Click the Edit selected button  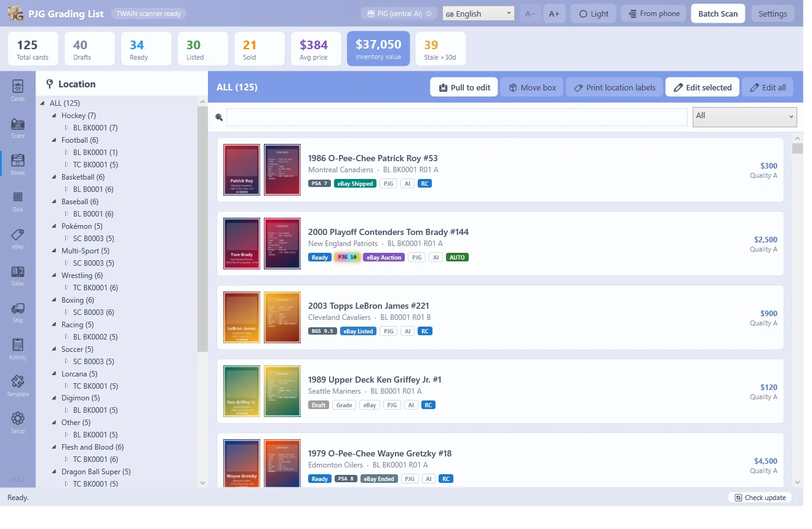[x=702, y=87]
